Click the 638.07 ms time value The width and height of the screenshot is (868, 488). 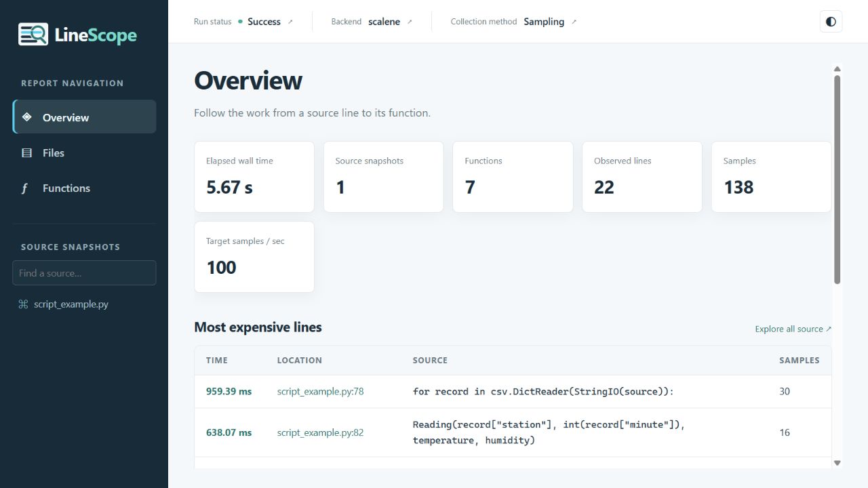[229, 432]
